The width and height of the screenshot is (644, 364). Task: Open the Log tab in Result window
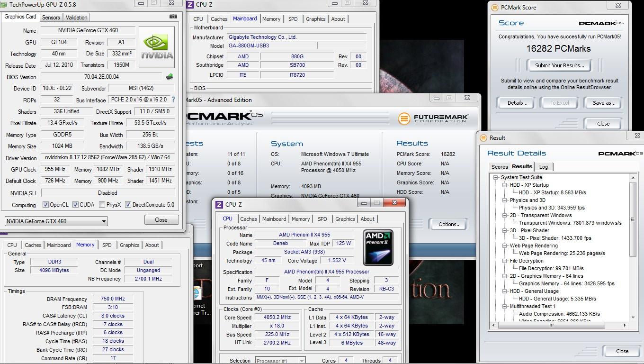pos(544,167)
